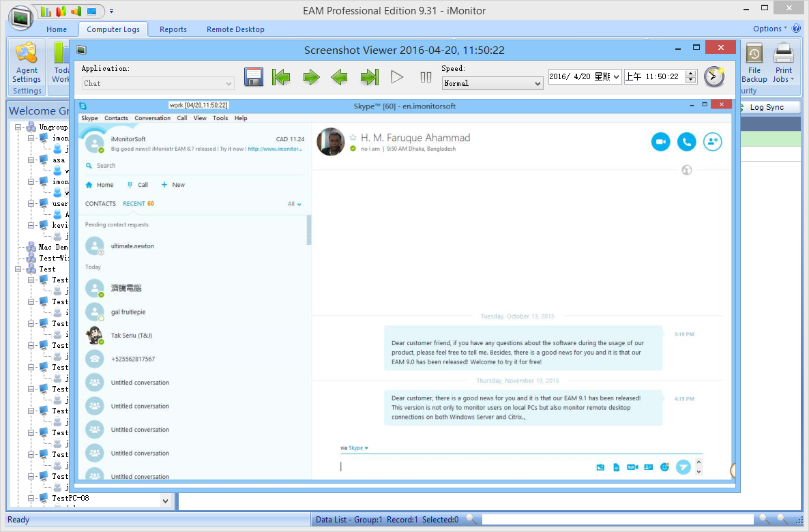Viewport: 809px width, 532px height.
Task: Click the File Backup ribbon icon
Action: coord(754,63)
